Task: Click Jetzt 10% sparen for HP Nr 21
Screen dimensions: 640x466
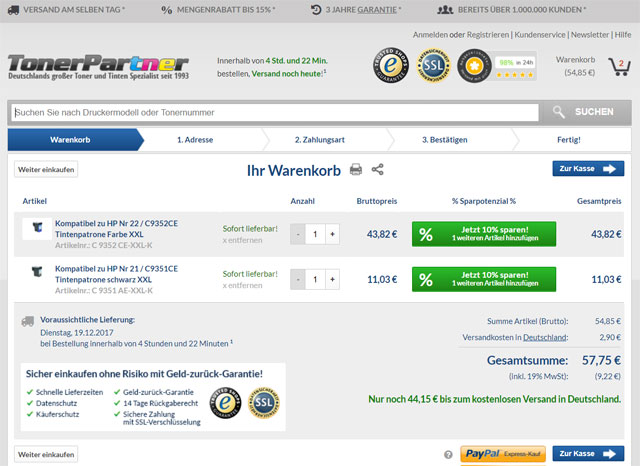Action: point(484,279)
